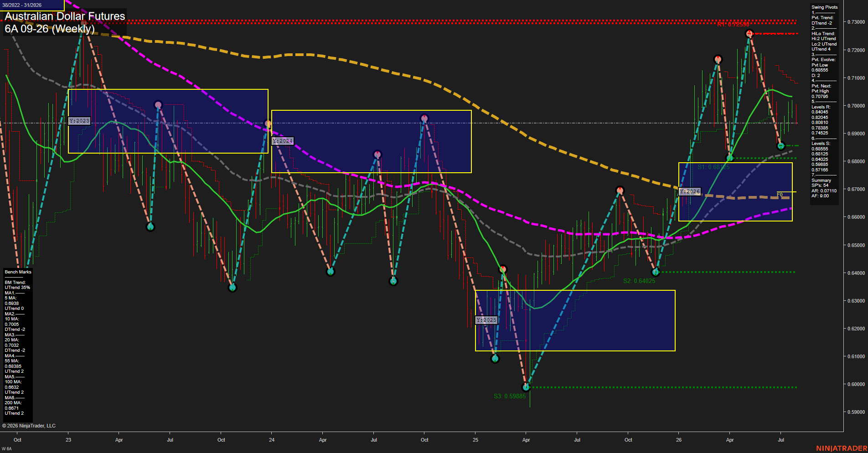The image size is (868, 453).
Task: Click the 0.6671 moving average value
Action: click(12, 408)
